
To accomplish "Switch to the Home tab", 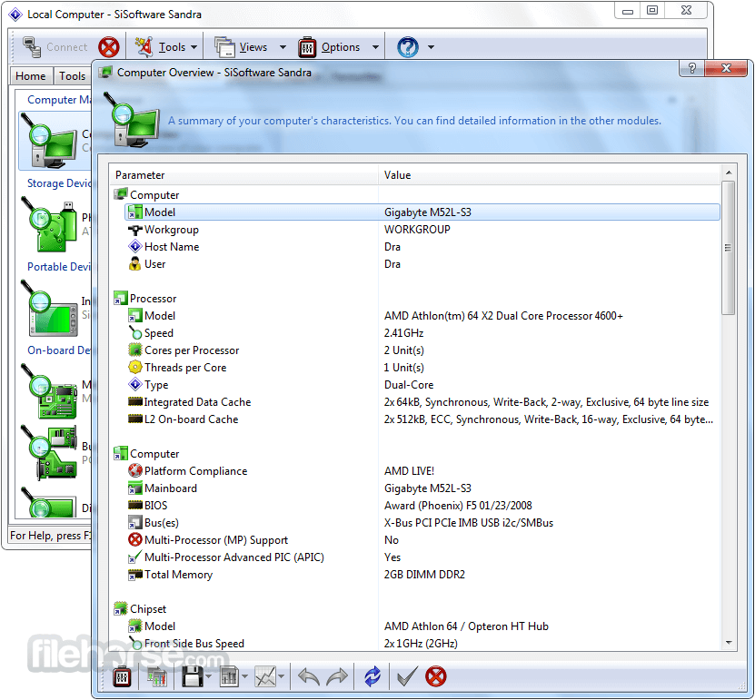I will click(30, 76).
